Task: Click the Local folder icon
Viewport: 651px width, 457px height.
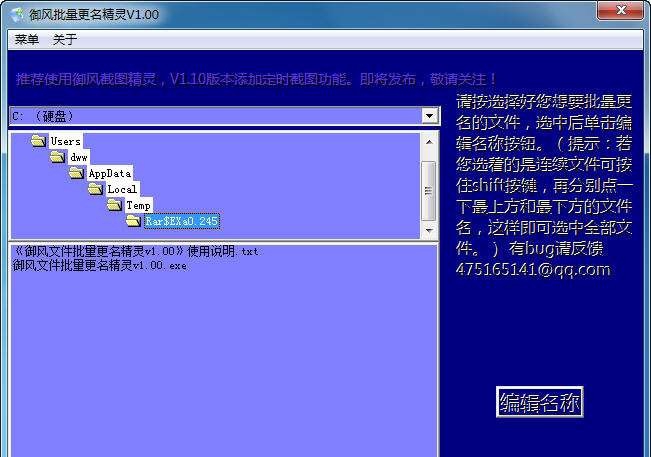Action: (x=96, y=189)
